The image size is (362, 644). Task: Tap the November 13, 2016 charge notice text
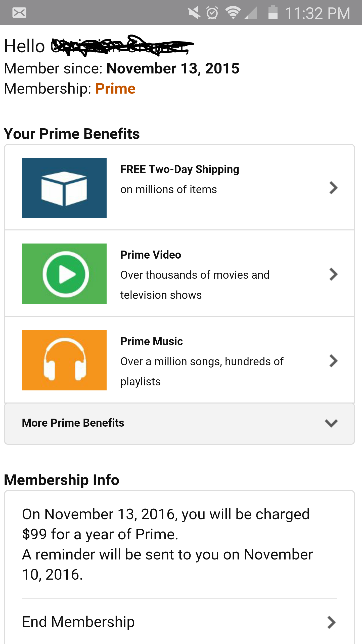[x=166, y=524]
